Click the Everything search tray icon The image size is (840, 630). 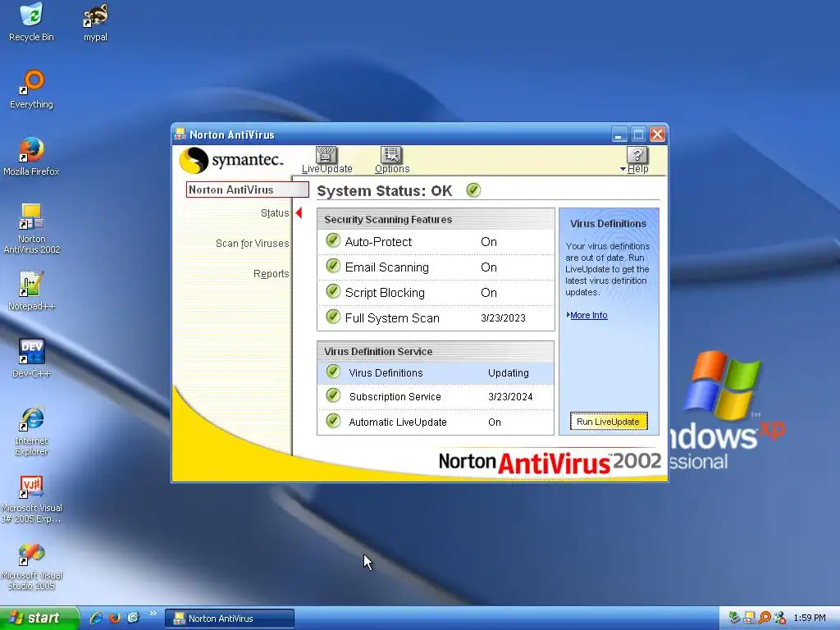click(x=765, y=618)
